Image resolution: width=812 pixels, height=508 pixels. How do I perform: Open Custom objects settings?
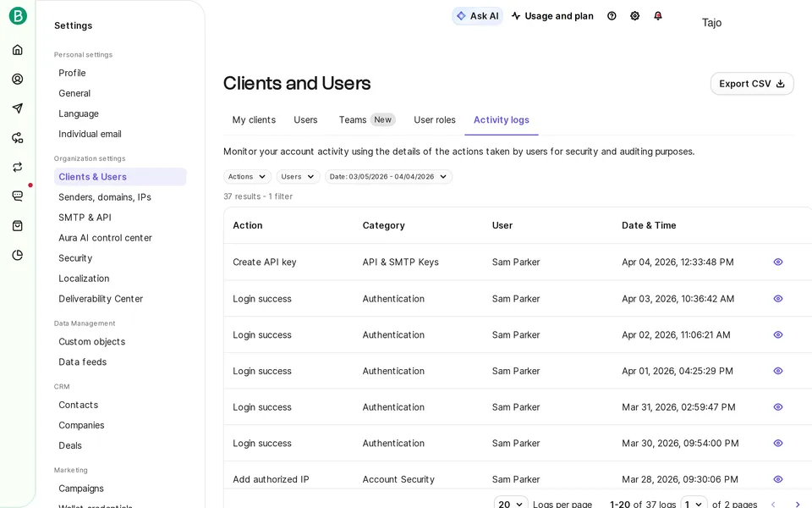click(120, 341)
